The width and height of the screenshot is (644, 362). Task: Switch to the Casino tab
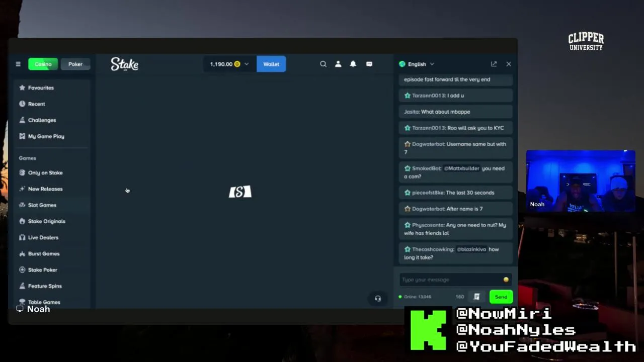[x=43, y=64]
